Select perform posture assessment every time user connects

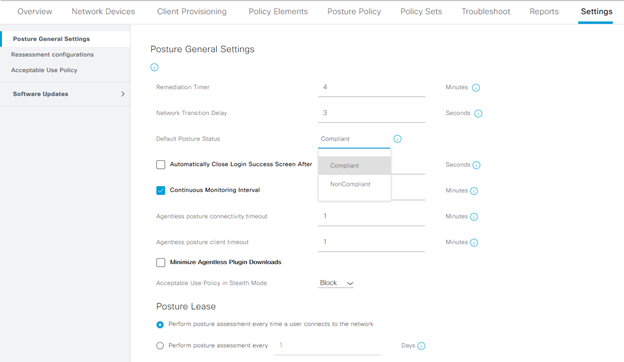[x=160, y=325]
